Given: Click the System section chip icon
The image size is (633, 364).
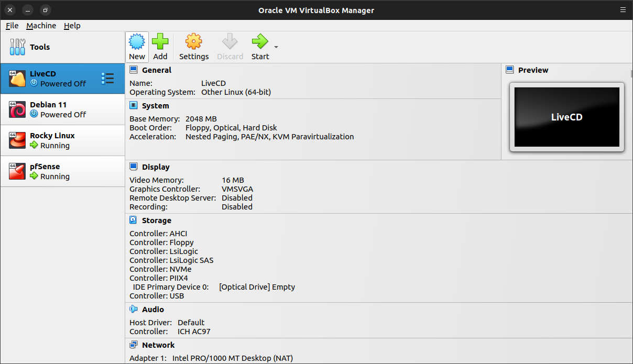Looking at the screenshot, I should pyautogui.click(x=134, y=105).
